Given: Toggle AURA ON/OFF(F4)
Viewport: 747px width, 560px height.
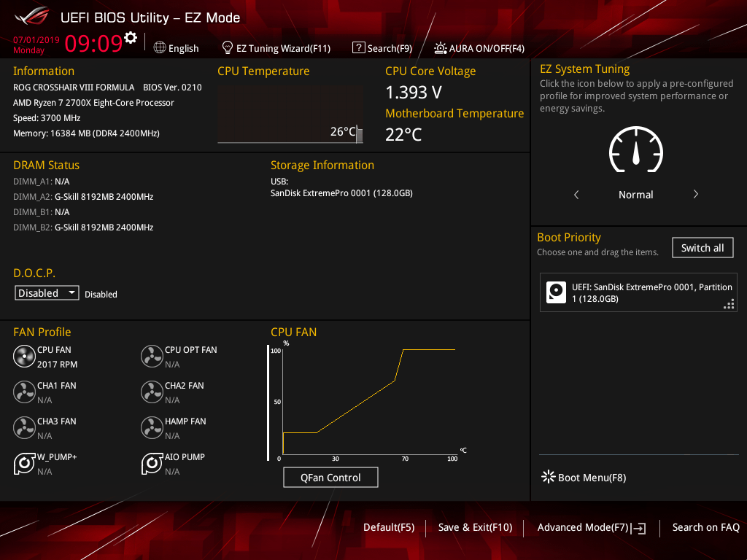Looking at the screenshot, I should coord(487,48).
